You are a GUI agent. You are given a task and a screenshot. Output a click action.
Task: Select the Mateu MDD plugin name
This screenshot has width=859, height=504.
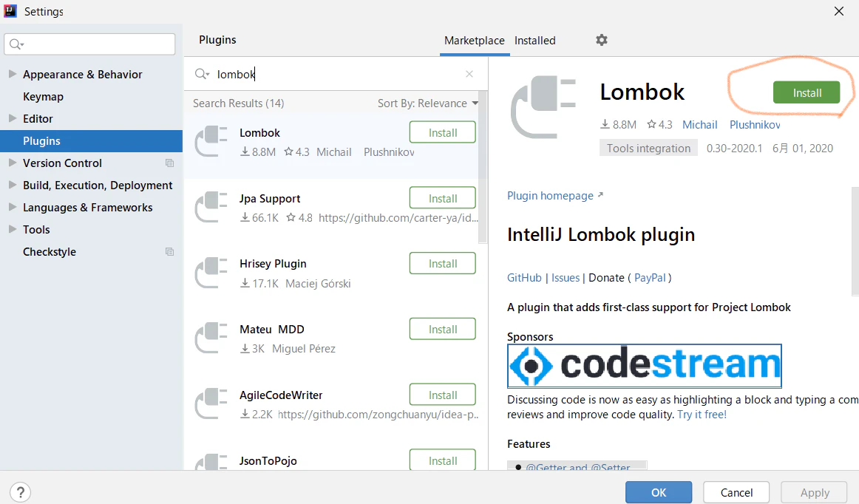(272, 330)
